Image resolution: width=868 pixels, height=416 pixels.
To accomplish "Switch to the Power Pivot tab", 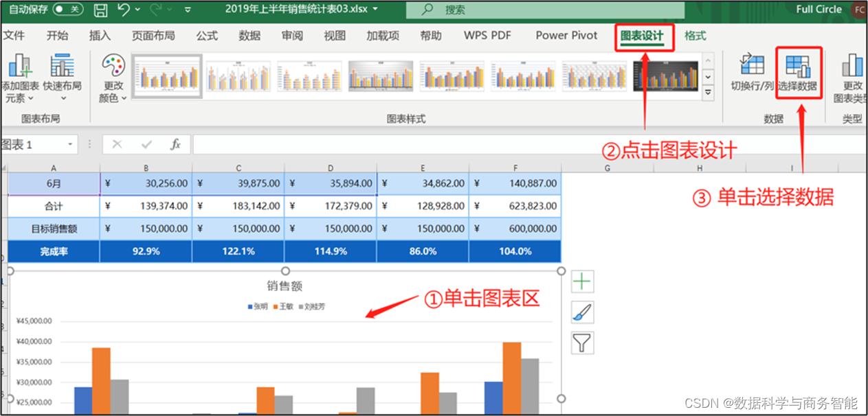I will (567, 36).
